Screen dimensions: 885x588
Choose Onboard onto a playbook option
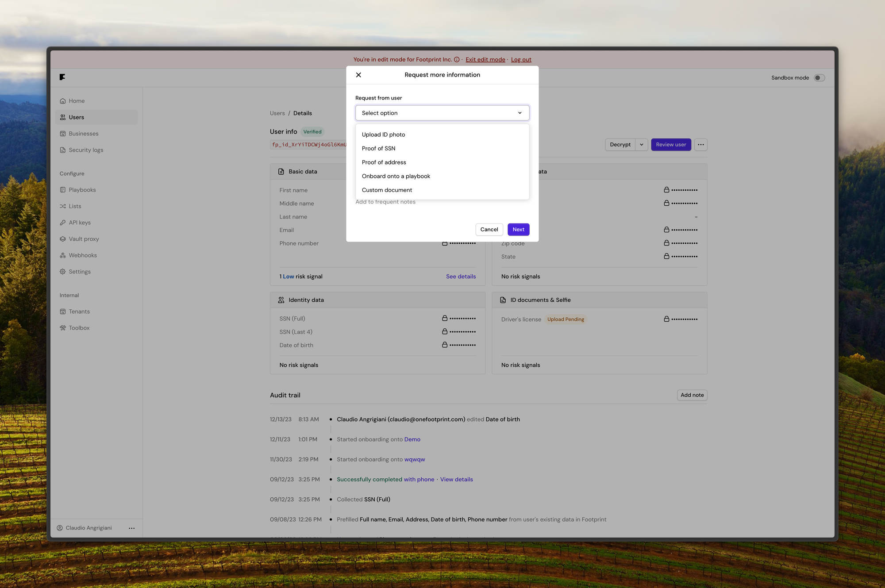[x=396, y=176]
